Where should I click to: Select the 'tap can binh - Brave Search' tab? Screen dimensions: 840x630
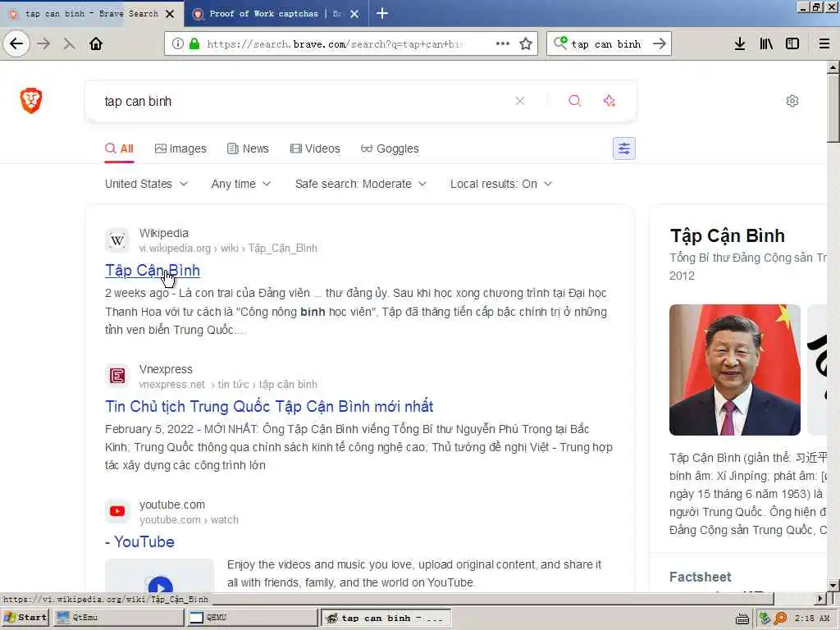point(91,13)
